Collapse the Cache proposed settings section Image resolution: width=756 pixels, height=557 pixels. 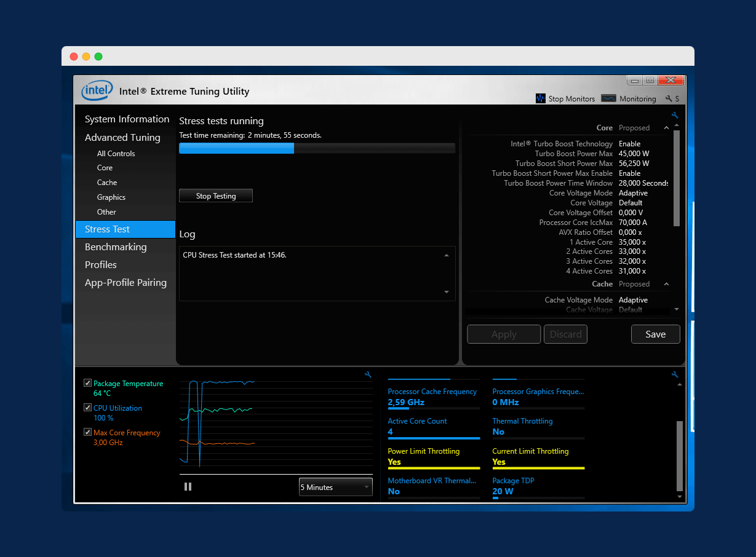coord(666,284)
